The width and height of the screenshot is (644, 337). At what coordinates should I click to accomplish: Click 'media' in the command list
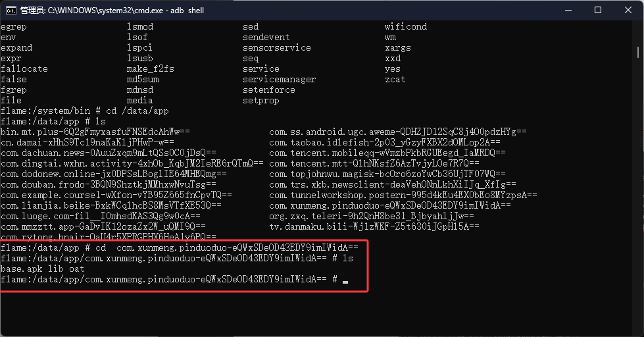(x=140, y=100)
